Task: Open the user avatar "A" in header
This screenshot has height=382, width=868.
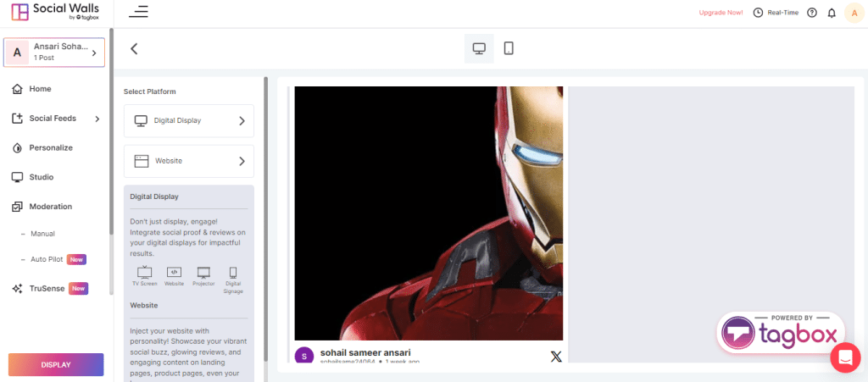Action: [854, 13]
